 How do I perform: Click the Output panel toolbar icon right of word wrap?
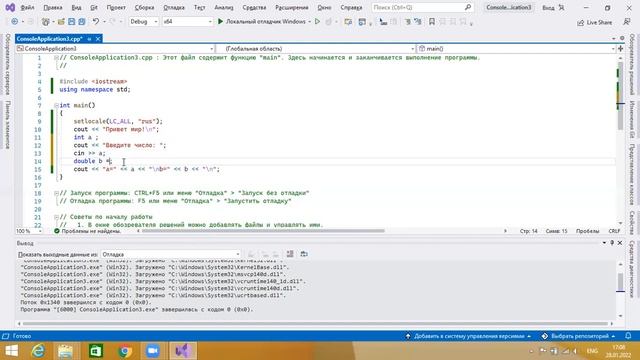click(x=304, y=254)
